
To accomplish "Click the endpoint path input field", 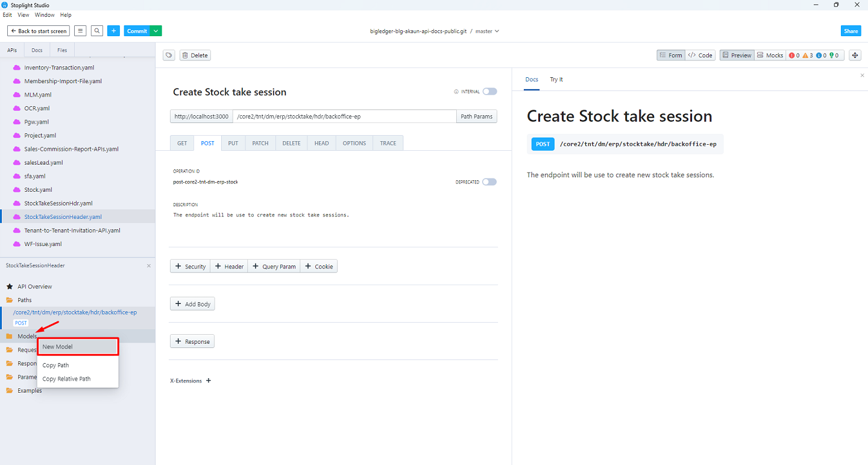I will [344, 116].
